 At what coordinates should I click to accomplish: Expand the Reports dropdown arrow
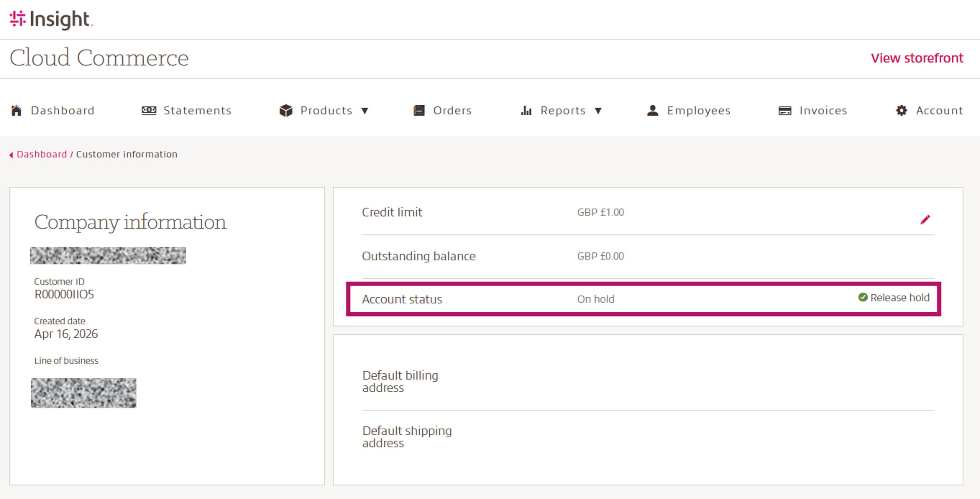[598, 111]
